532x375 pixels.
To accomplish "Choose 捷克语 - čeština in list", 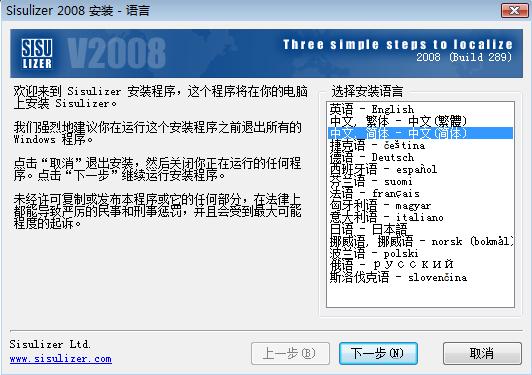I will pyautogui.click(x=420, y=145).
